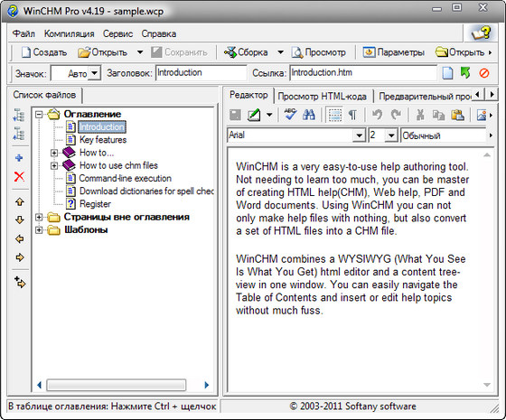Viewport: 506px width, 420px height.
Task: Click the Создать (new project) toolbar button
Action: point(44,52)
